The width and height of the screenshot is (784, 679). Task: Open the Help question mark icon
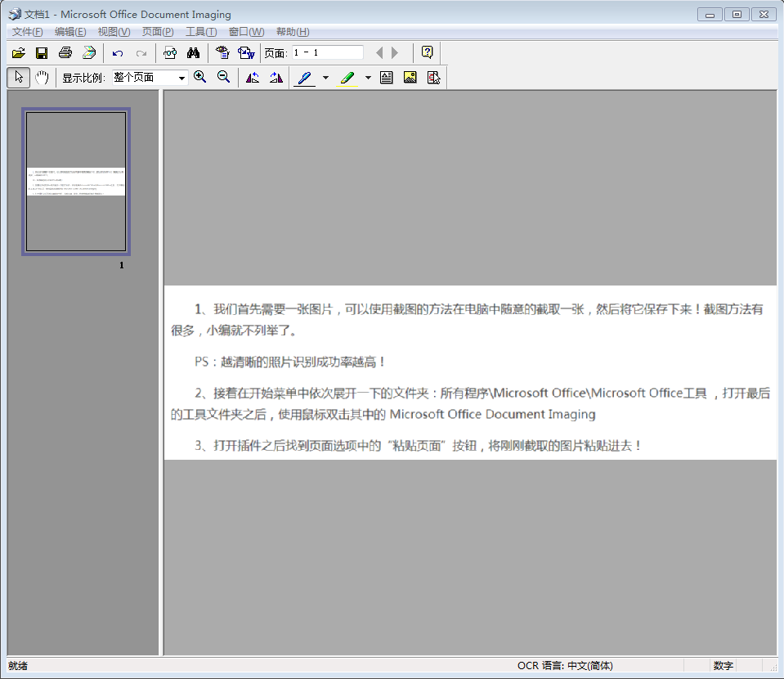427,52
